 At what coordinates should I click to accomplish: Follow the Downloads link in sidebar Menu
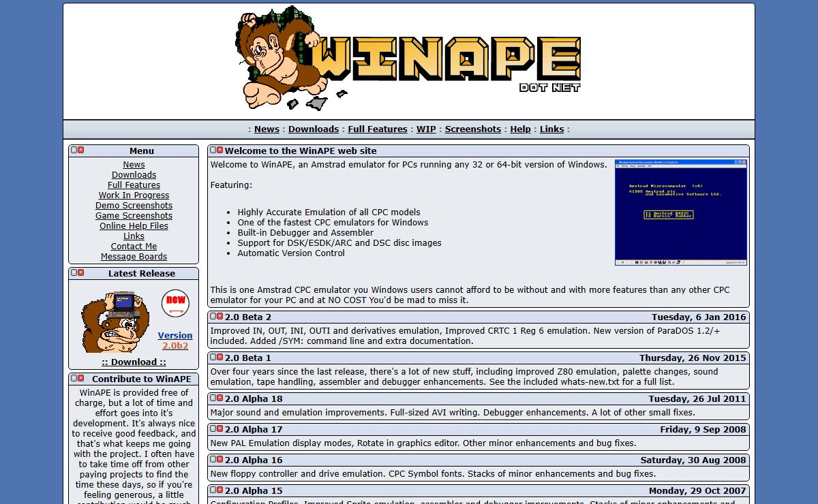click(x=134, y=174)
